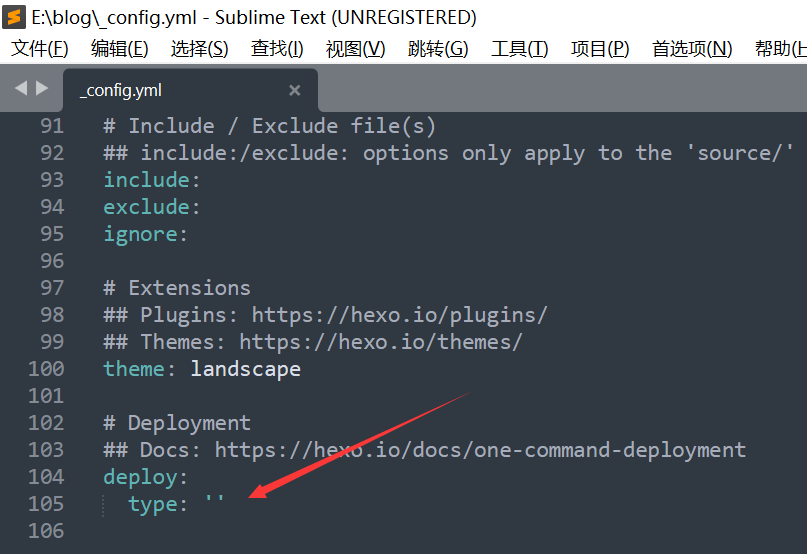Click the 'source/' text on line 92
807x554 pixels.
click(740, 153)
